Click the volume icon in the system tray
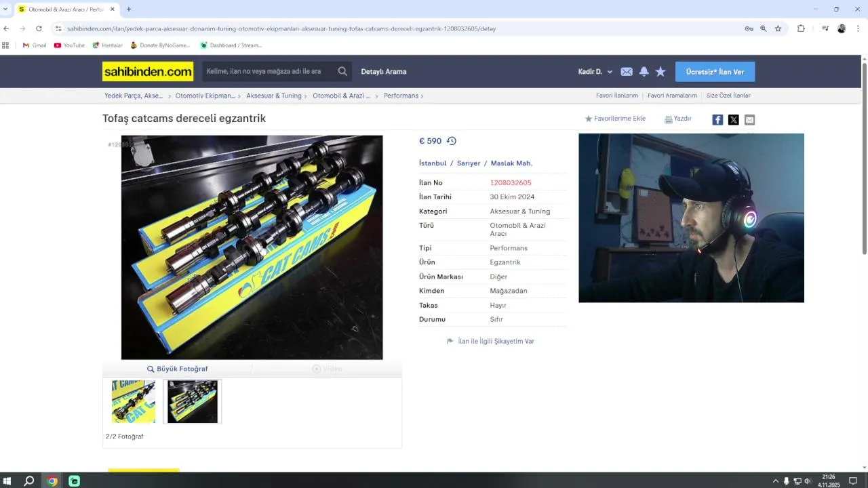868x488 pixels. (808, 481)
